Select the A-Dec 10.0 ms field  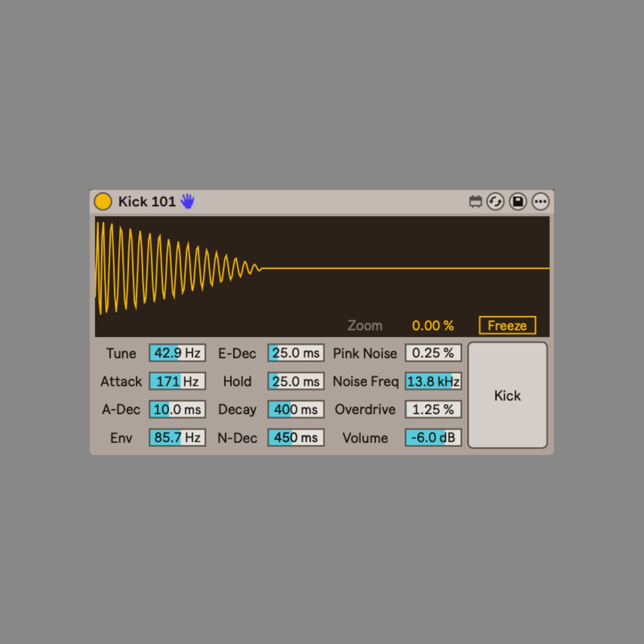coord(177,409)
